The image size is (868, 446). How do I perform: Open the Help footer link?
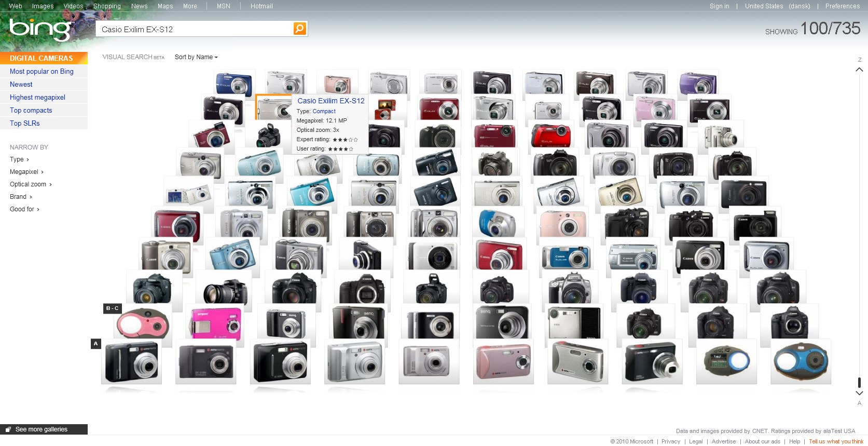(x=795, y=442)
